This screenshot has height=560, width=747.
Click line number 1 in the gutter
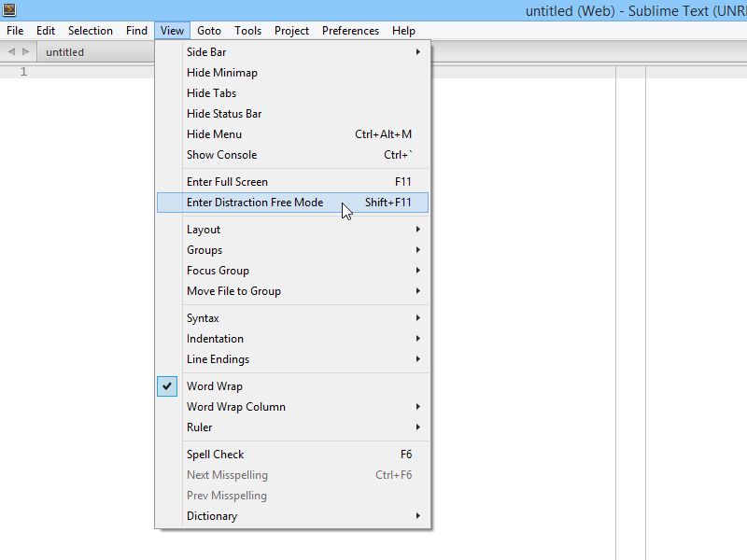[x=23, y=72]
